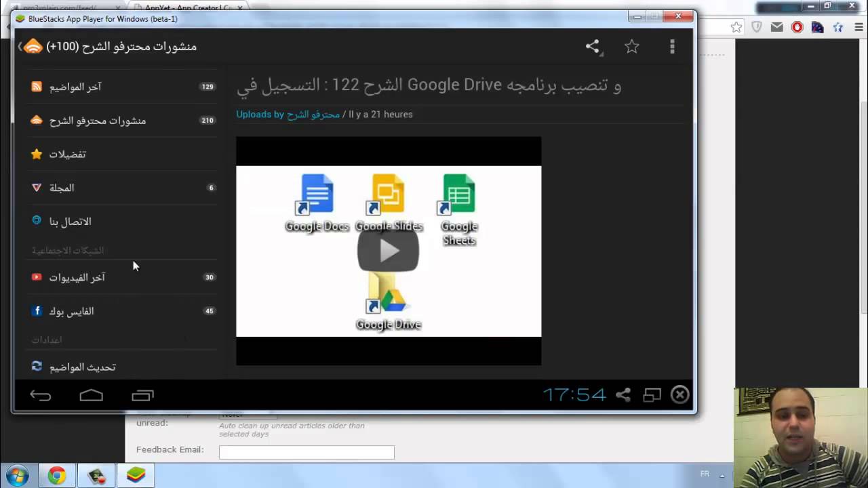Click the 129 unread count badge
868x488 pixels.
pyautogui.click(x=208, y=87)
